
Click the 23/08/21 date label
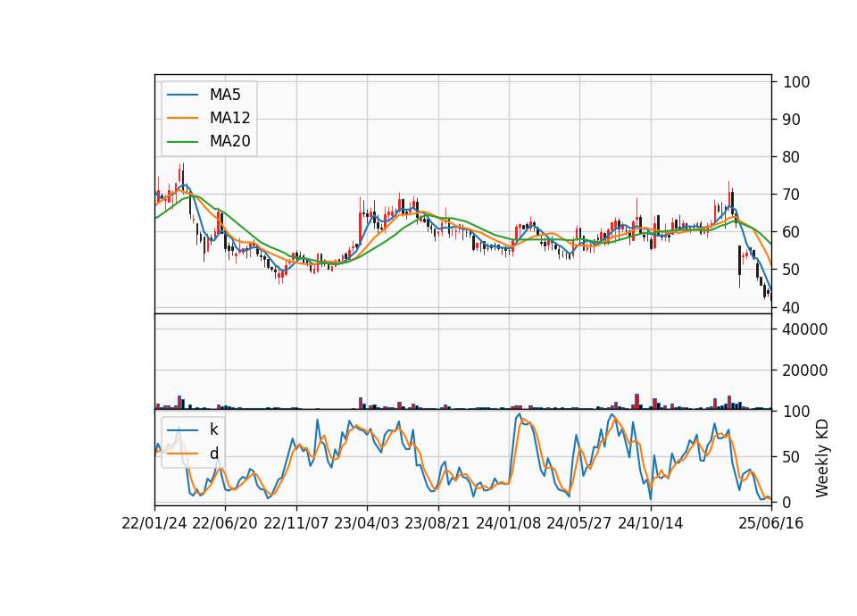point(437,523)
